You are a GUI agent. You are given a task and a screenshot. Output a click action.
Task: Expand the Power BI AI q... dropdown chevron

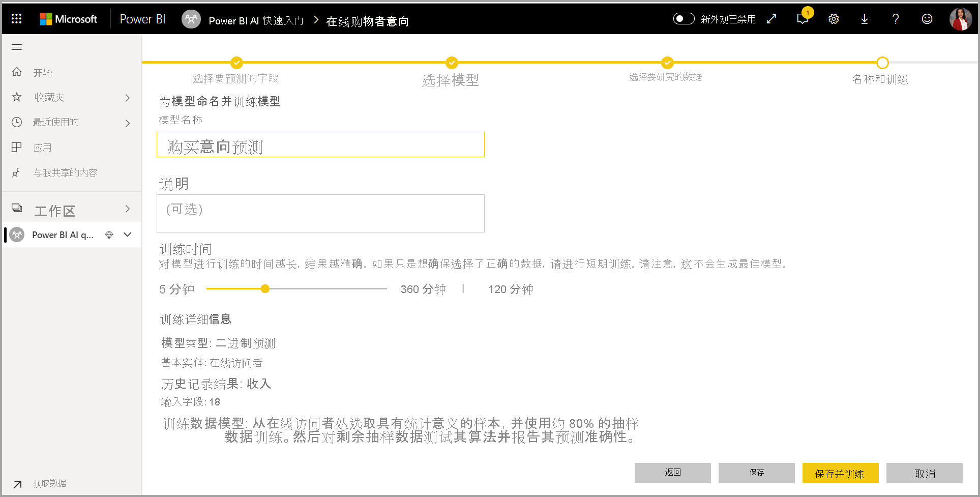[128, 235]
